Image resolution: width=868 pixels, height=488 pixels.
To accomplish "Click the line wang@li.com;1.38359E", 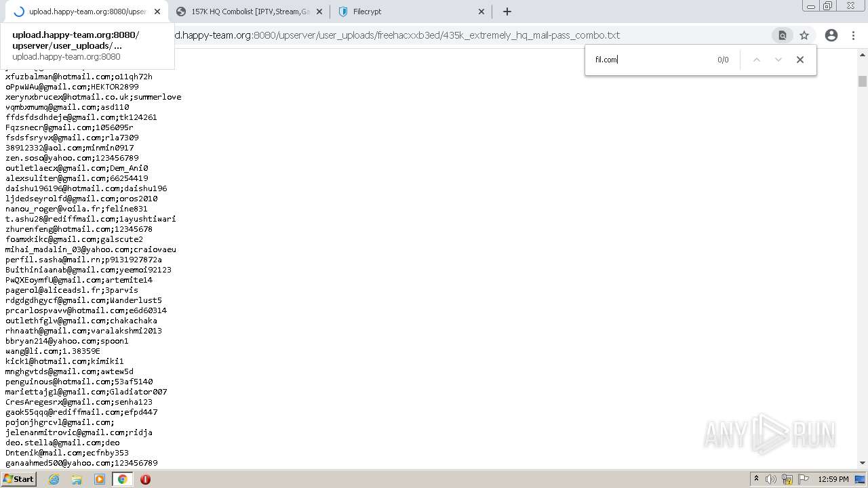I will (x=53, y=351).
